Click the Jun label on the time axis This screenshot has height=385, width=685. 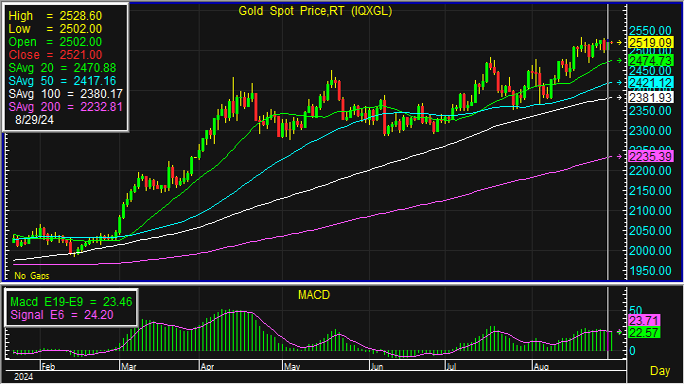point(376,367)
